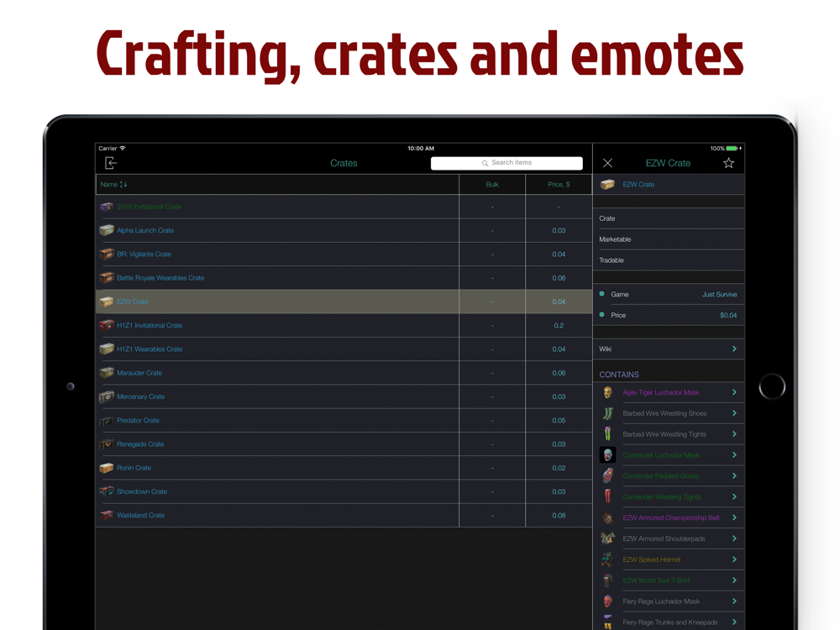Click the battery indicator in status bar

coord(733,149)
